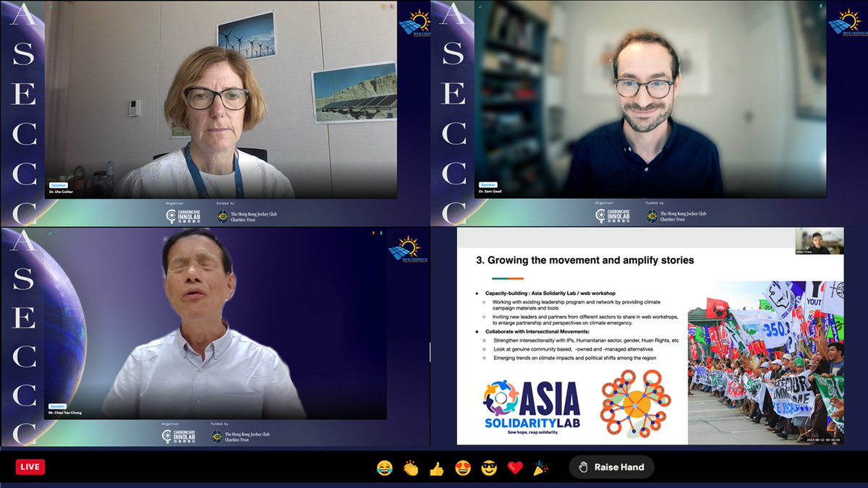868x488 pixels.
Task: Click the orange network diagram graphic on the slide
Action: tap(636, 403)
